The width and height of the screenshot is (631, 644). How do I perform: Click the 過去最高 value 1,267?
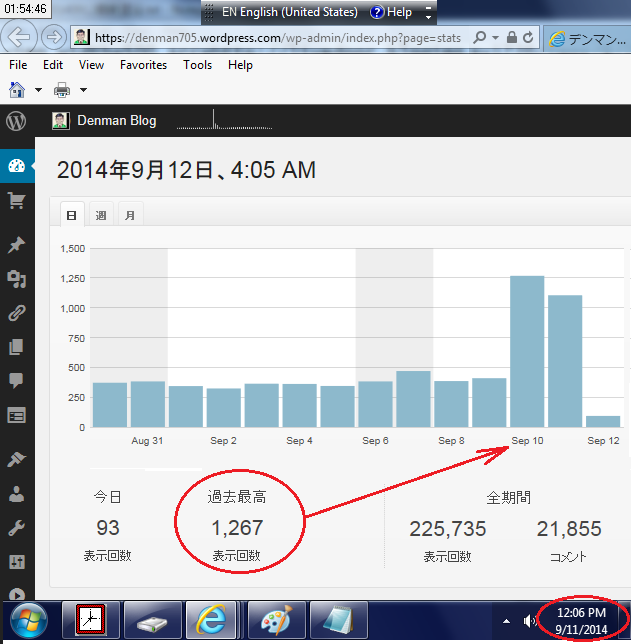(237, 528)
